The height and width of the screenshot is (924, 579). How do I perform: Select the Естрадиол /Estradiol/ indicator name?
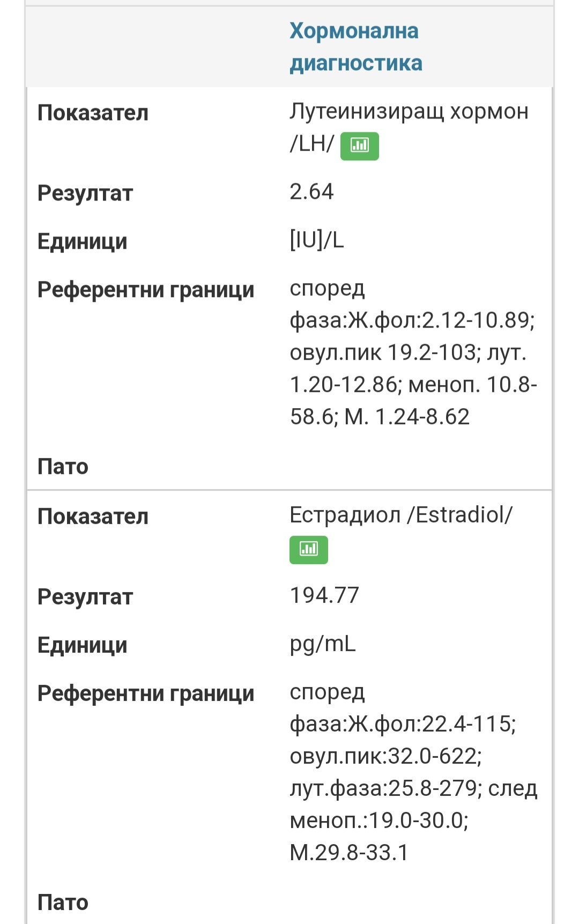[401, 515]
